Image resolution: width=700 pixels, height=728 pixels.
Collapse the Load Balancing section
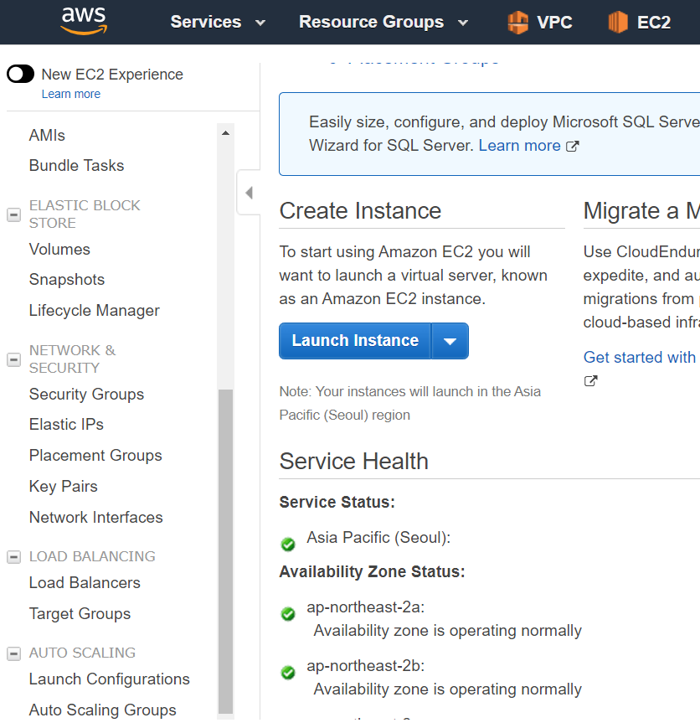(14, 556)
